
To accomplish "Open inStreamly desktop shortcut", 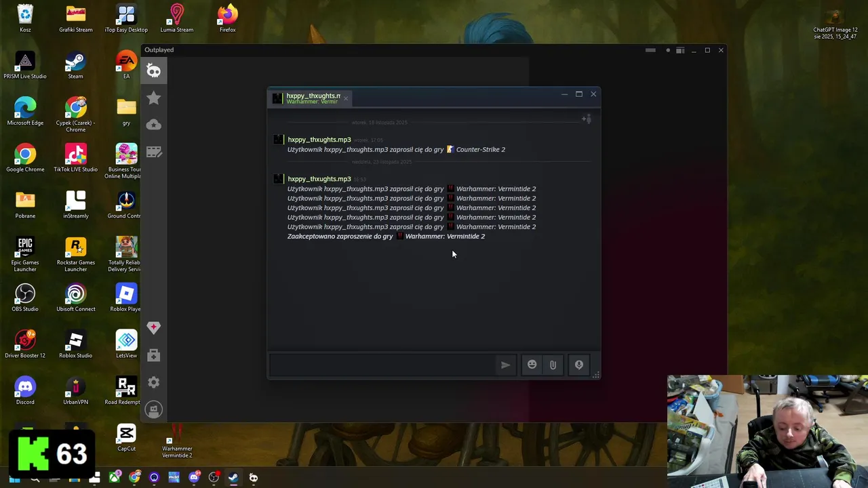I will pyautogui.click(x=75, y=205).
